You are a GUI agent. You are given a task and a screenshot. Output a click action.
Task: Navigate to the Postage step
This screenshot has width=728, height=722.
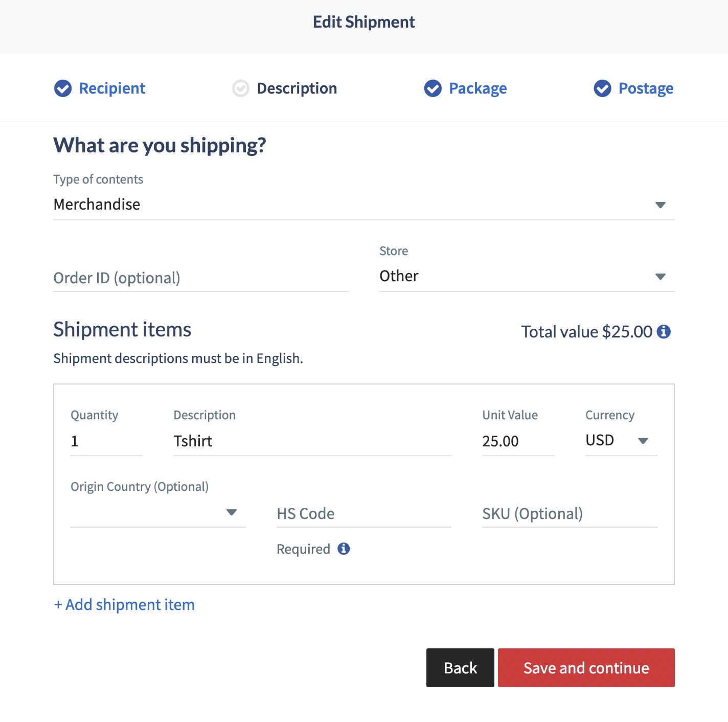pos(646,88)
